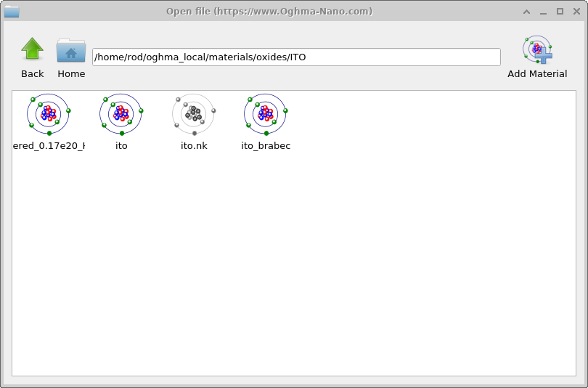Click the upward chevron in the title bar
The width and height of the screenshot is (588, 388).
point(526,12)
